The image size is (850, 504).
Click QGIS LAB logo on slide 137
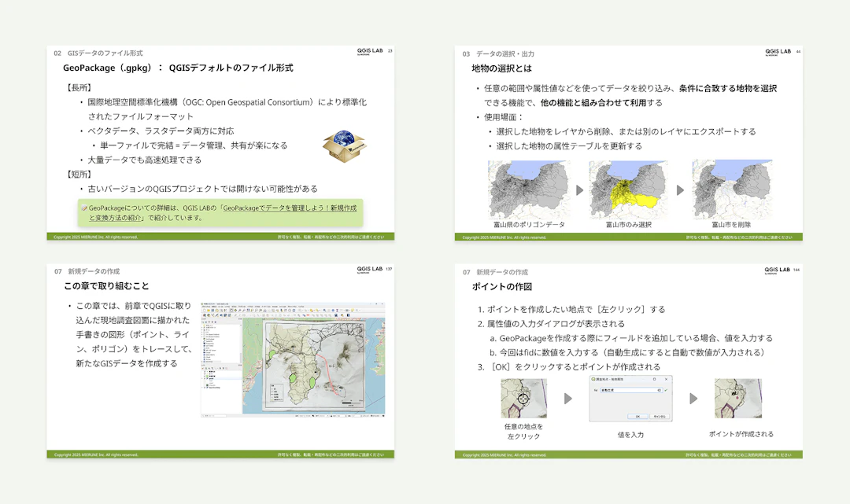pos(370,270)
